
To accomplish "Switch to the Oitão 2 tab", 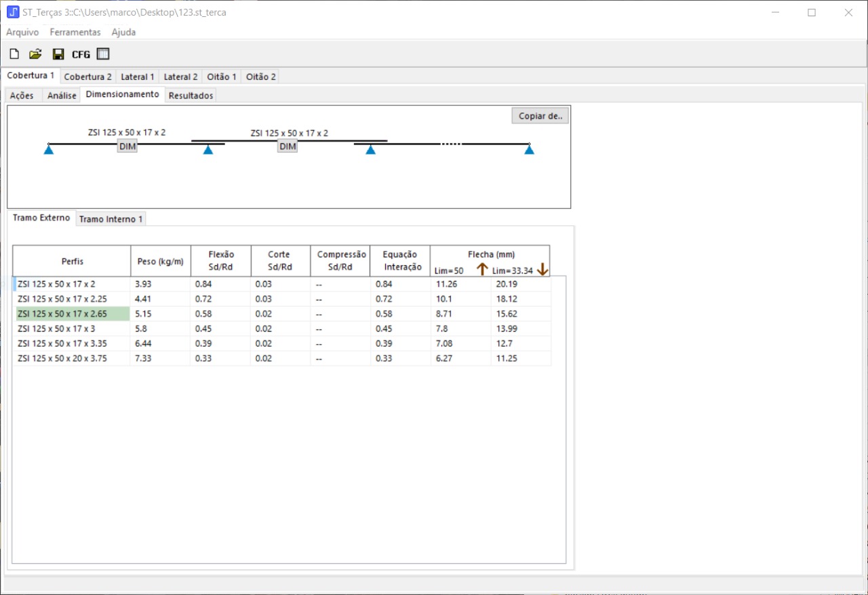I will (261, 77).
